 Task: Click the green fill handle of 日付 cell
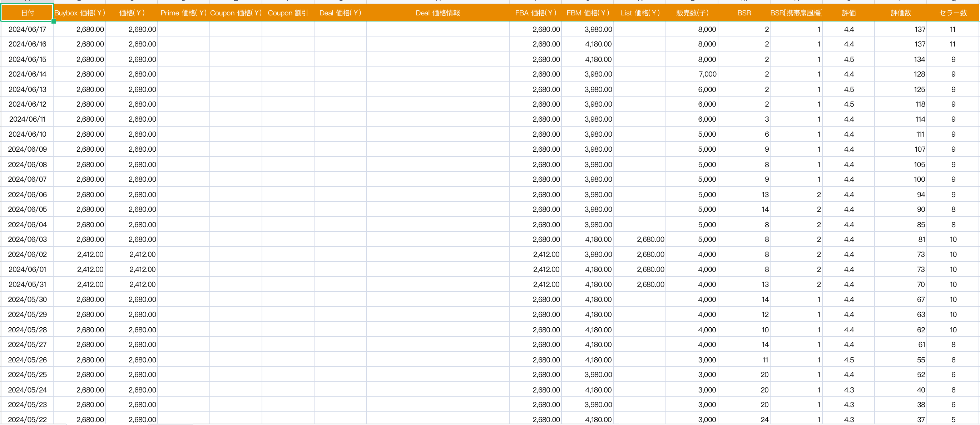point(53,21)
